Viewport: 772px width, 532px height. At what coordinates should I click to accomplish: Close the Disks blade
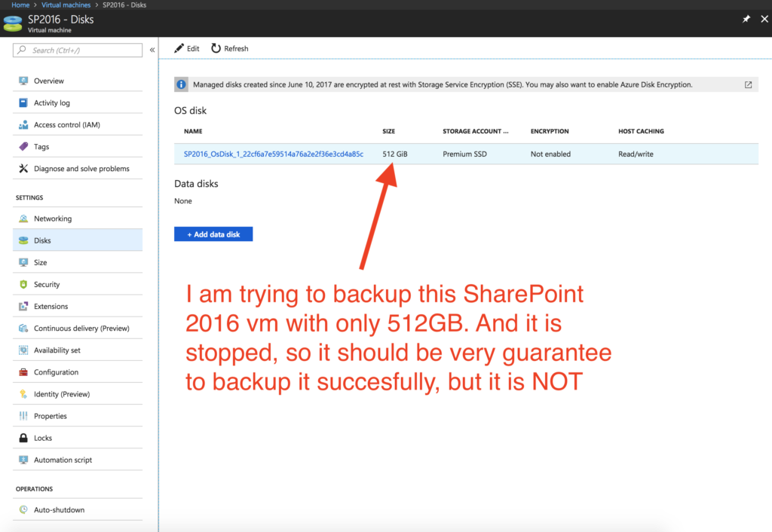pos(764,19)
